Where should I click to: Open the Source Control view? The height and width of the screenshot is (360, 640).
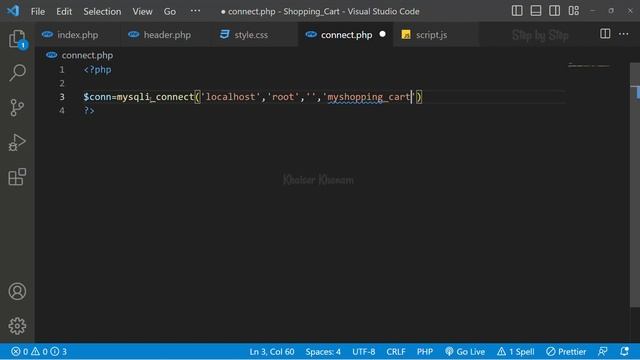[x=17, y=108]
